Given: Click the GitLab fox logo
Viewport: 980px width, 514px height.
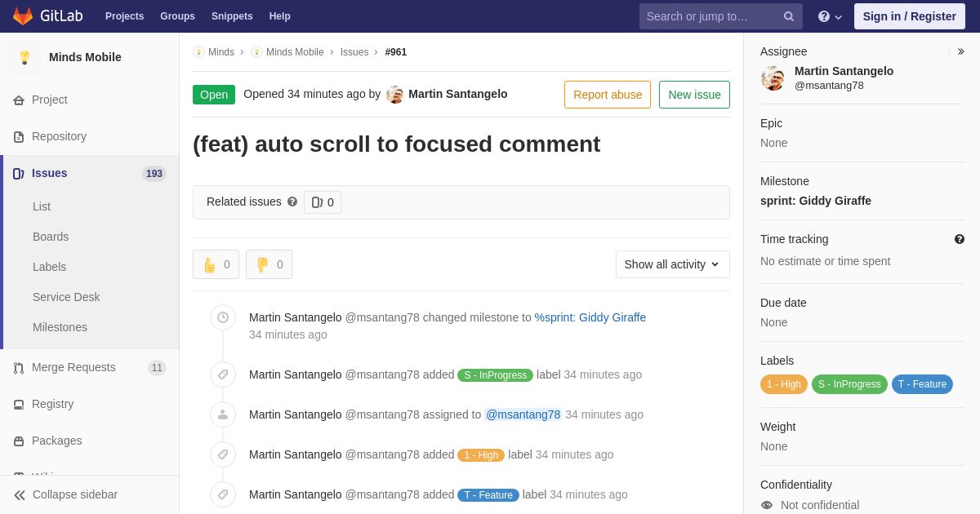Looking at the screenshot, I should [23, 16].
